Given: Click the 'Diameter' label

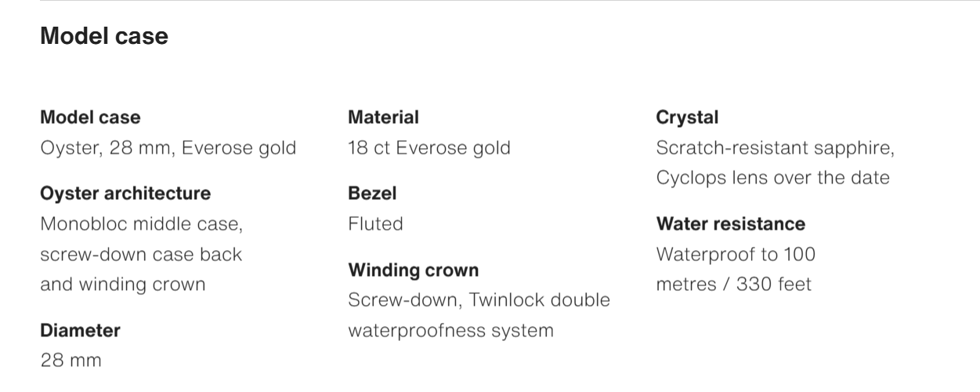Looking at the screenshot, I should point(80,330).
